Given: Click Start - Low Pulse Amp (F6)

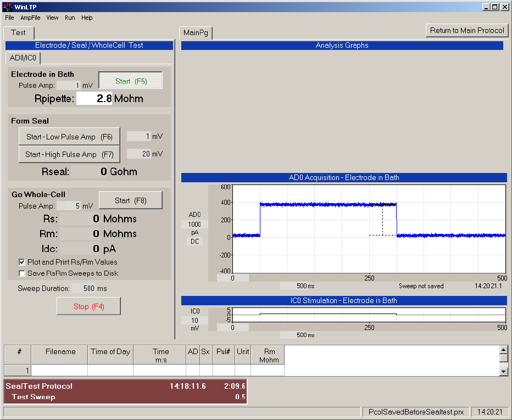Looking at the screenshot, I should coord(69,137).
